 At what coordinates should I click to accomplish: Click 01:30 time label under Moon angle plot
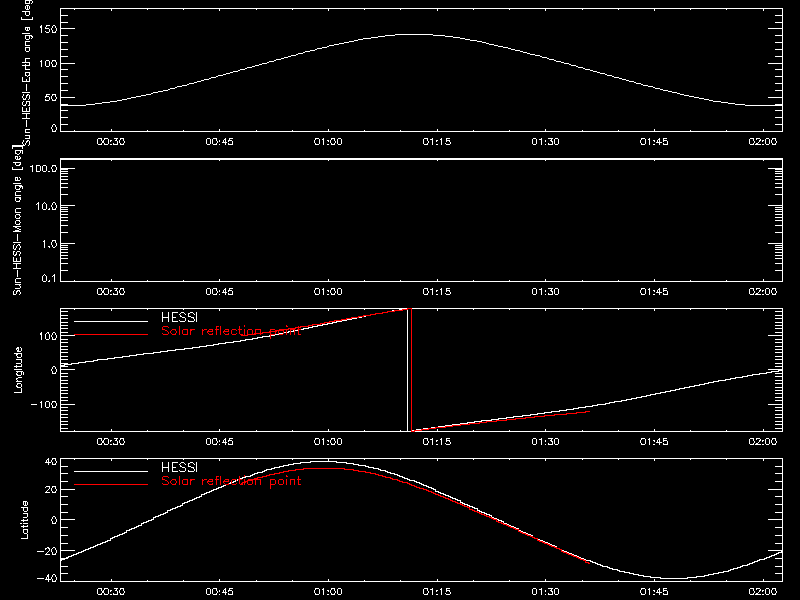(x=545, y=291)
